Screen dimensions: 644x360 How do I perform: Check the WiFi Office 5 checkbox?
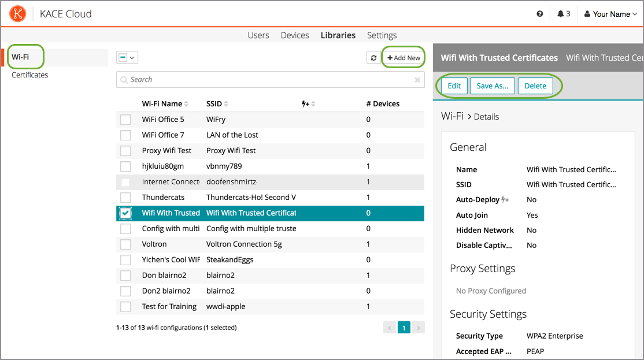[125, 120]
